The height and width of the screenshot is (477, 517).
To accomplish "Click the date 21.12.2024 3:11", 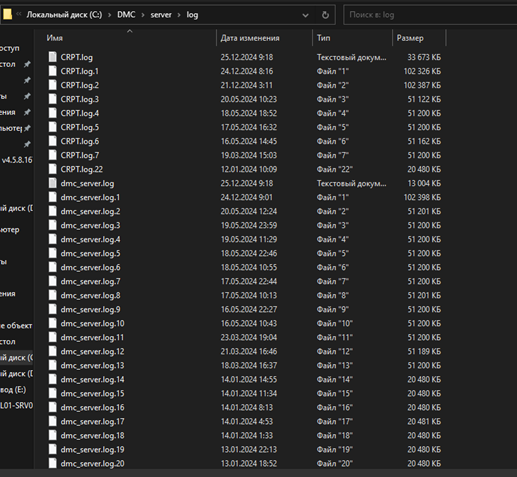I will click(x=247, y=85).
